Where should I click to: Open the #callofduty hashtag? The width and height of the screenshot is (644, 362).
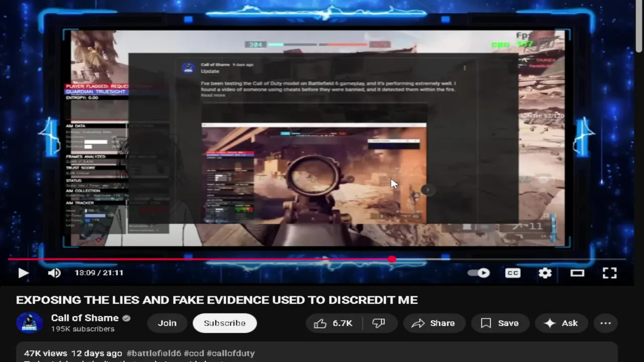230,353
